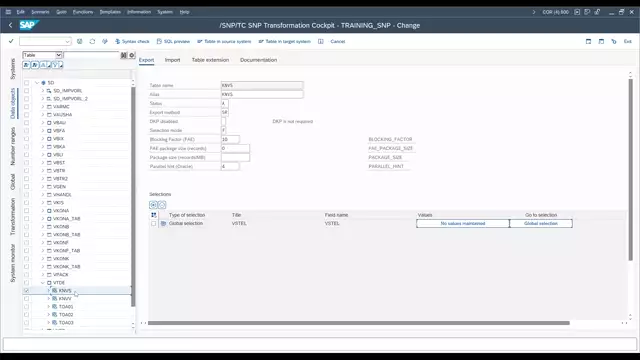
Task: Click the tree panel vertical scrollbar
Action: pyautogui.click(x=133, y=196)
